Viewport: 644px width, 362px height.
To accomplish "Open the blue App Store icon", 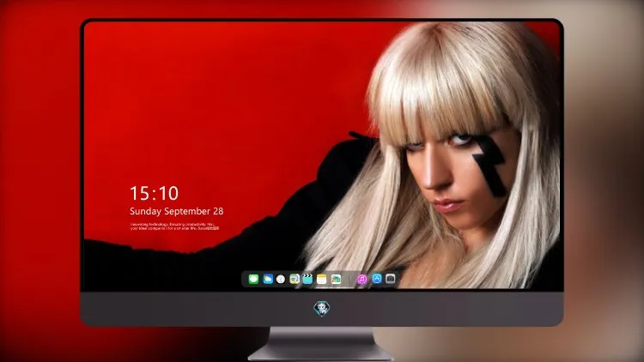I will (377, 279).
